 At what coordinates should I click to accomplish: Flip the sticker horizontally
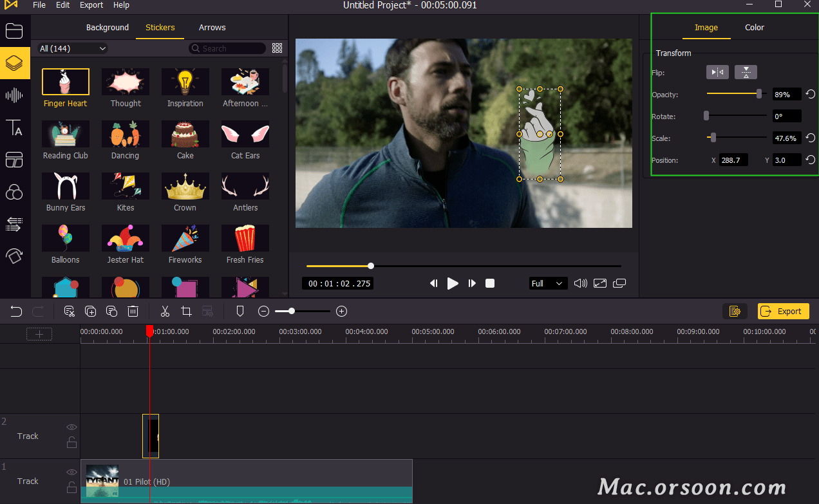(717, 73)
